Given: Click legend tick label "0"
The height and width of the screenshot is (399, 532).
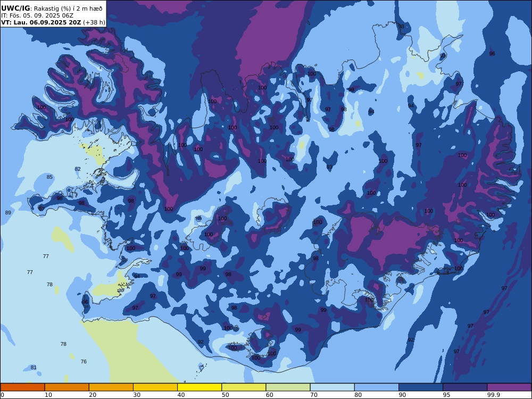Looking at the screenshot, I should 2,395.
